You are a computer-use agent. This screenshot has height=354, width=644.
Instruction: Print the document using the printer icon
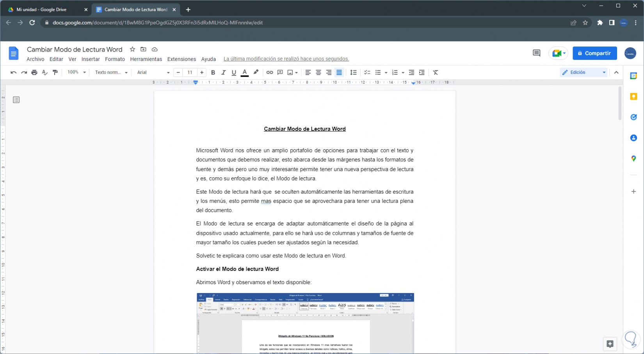point(34,72)
